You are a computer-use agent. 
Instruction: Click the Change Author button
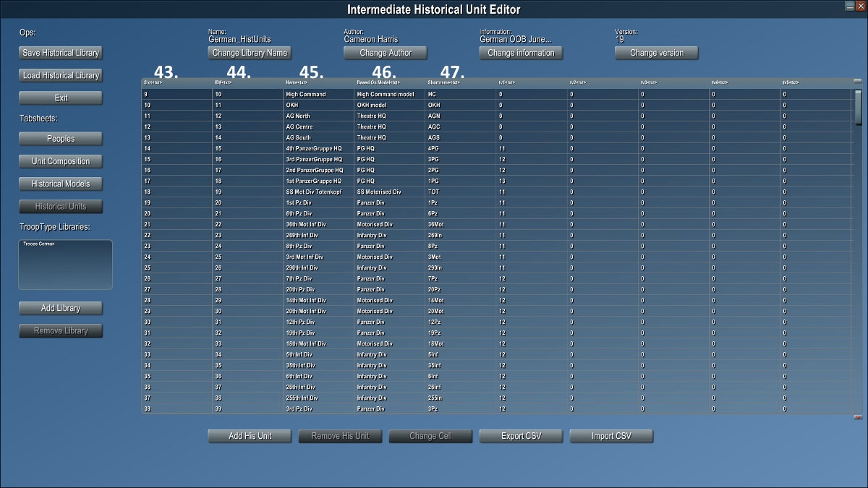[x=386, y=53]
